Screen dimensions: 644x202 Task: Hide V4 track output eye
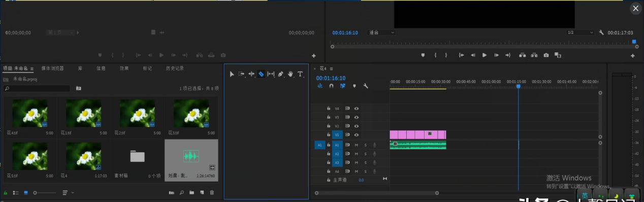pyautogui.click(x=357, y=108)
